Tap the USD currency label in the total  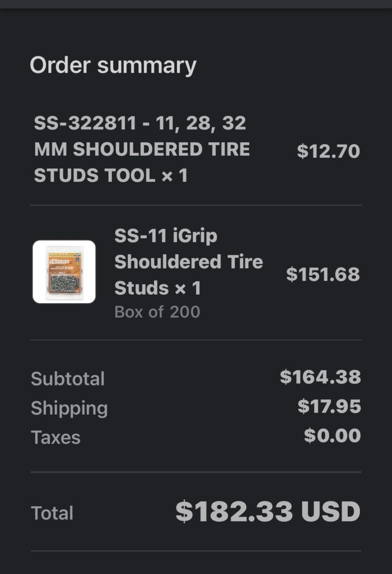coord(330,511)
